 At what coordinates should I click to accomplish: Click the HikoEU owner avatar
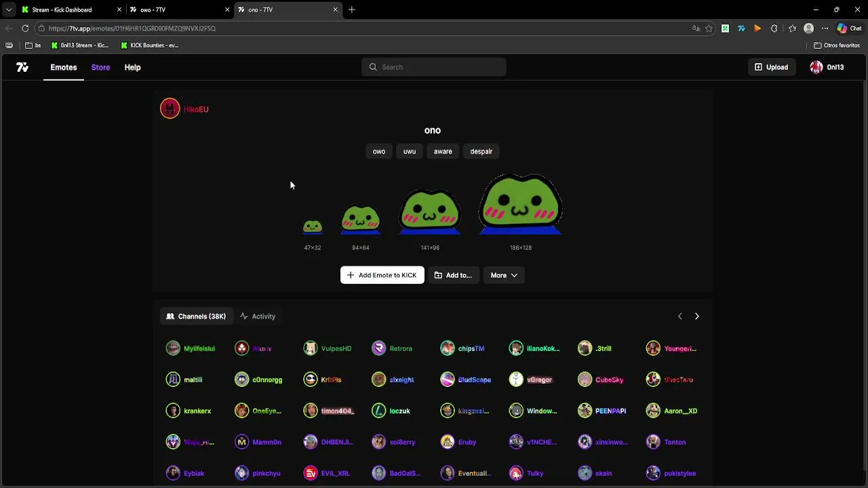click(x=170, y=108)
